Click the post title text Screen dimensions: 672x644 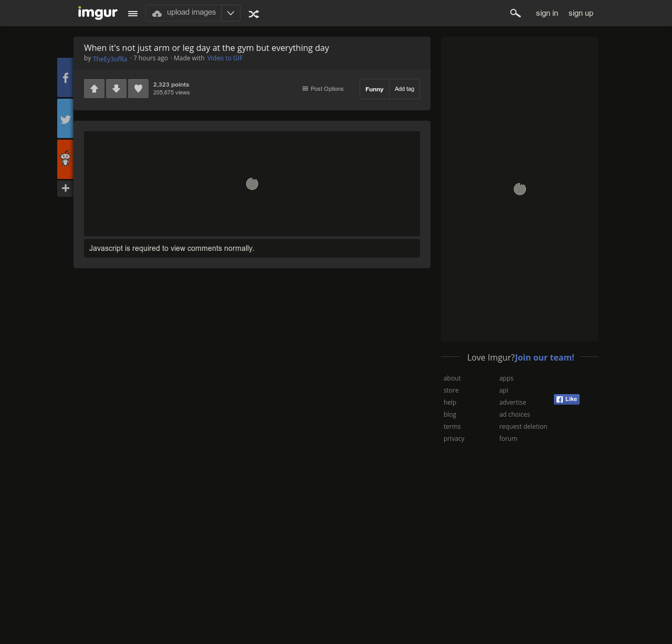[206, 48]
